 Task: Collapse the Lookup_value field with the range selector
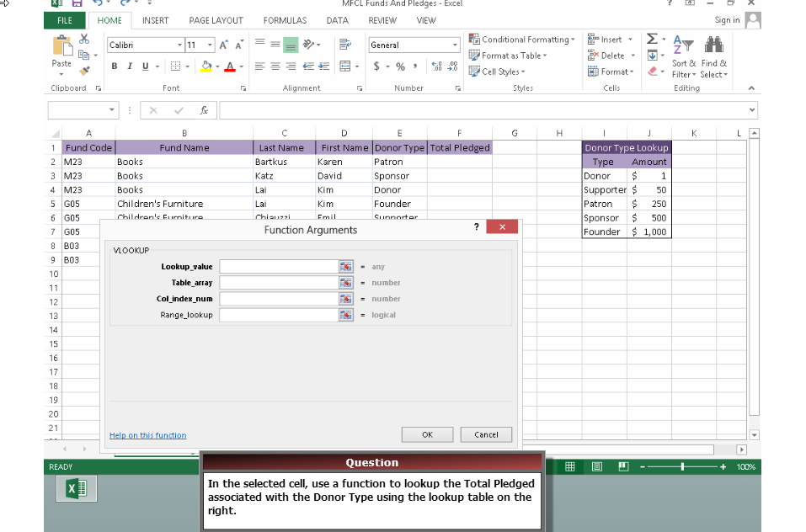[345, 266]
